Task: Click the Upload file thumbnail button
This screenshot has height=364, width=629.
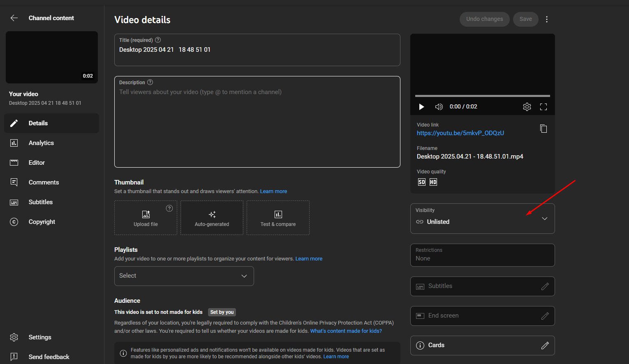Action: [x=146, y=218]
